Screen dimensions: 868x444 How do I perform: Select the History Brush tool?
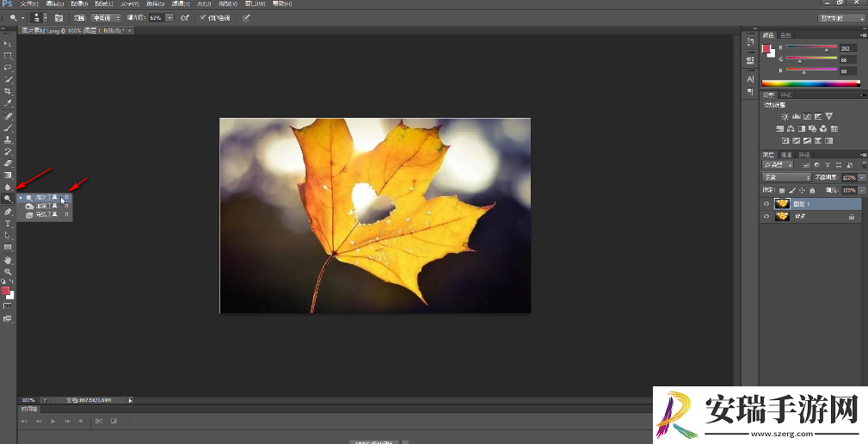pos(8,151)
